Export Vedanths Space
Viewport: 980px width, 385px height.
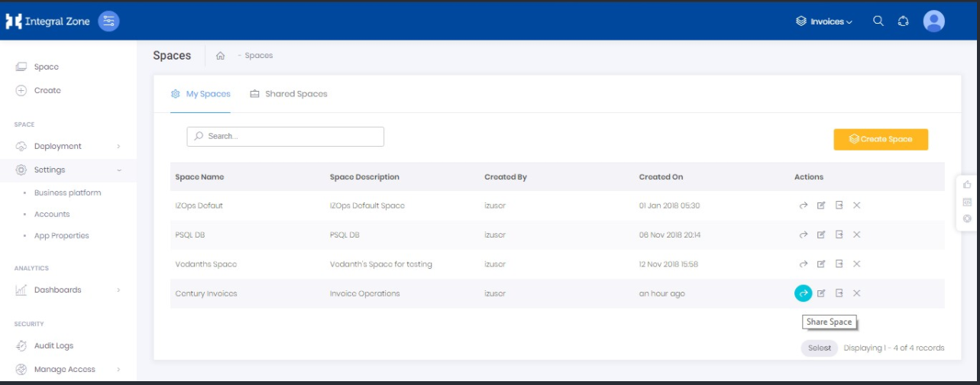tap(839, 264)
